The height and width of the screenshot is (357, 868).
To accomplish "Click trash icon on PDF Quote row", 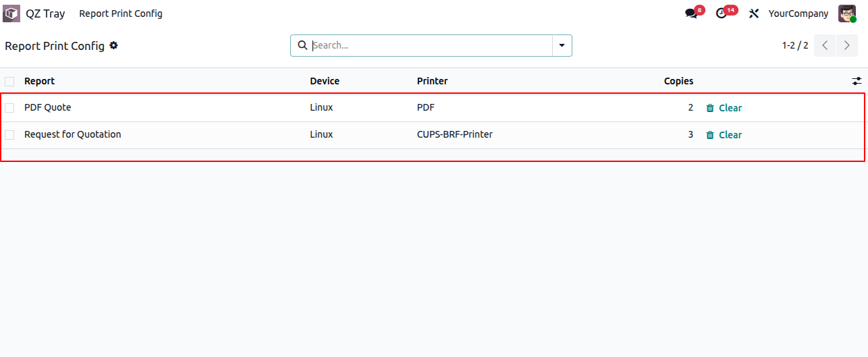I will (710, 108).
